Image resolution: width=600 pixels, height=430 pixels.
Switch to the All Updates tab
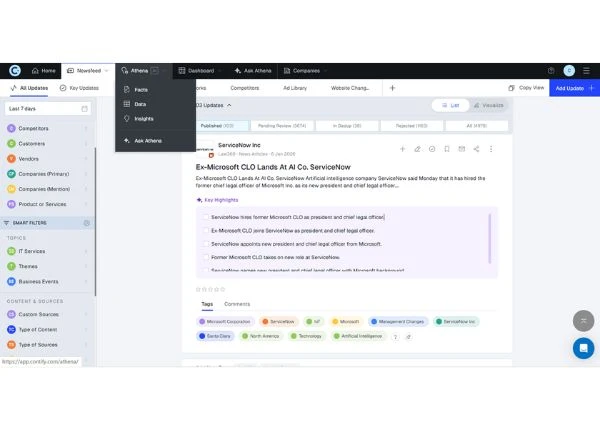pos(29,88)
